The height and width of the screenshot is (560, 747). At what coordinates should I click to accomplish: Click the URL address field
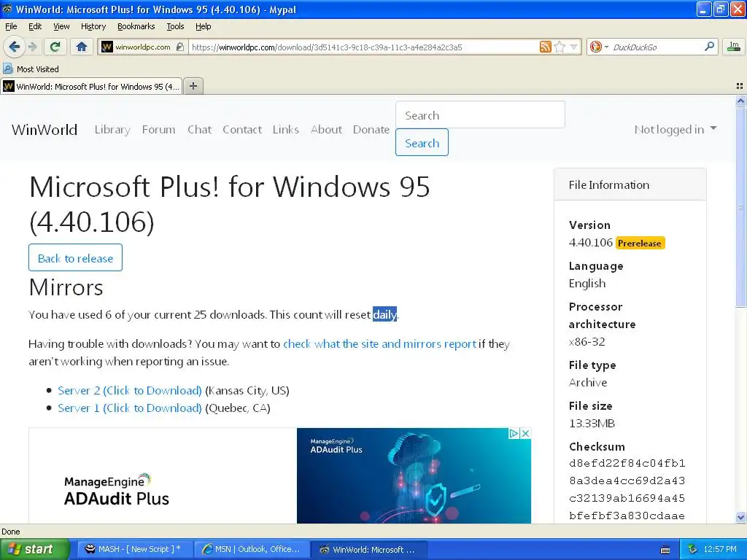tap(364, 47)
